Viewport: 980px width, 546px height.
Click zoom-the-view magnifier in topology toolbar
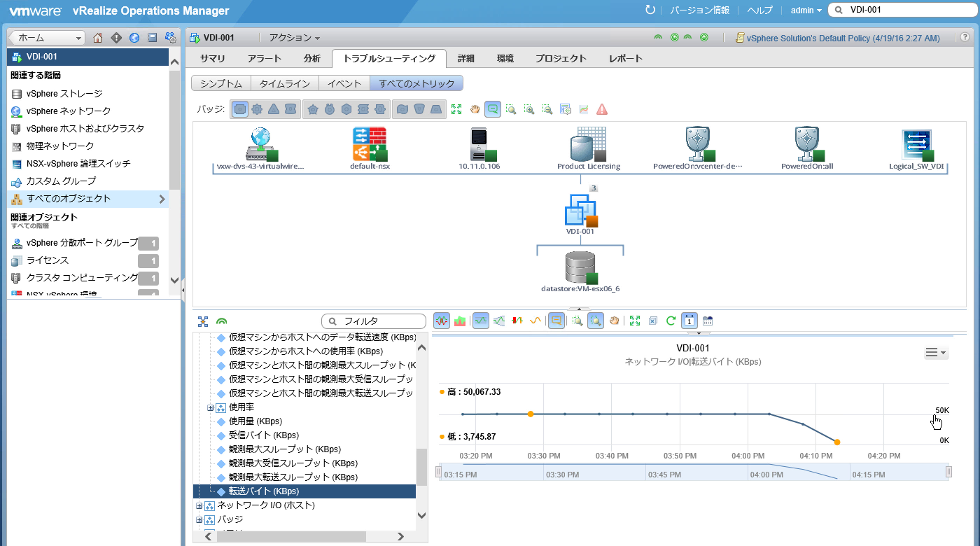512,109
